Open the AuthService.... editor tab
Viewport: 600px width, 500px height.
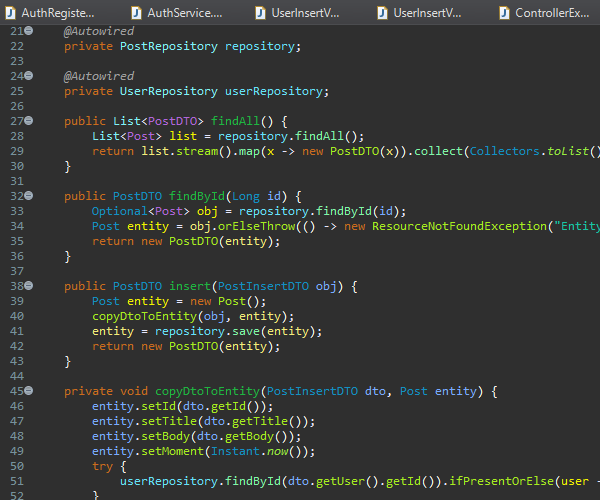point(177,13)
